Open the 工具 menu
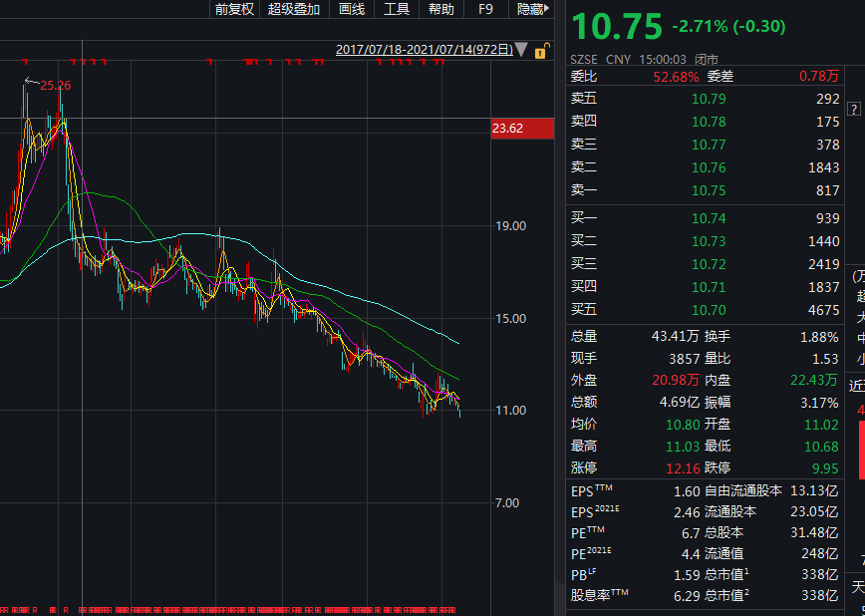The image size is (865, 616). 397,9
